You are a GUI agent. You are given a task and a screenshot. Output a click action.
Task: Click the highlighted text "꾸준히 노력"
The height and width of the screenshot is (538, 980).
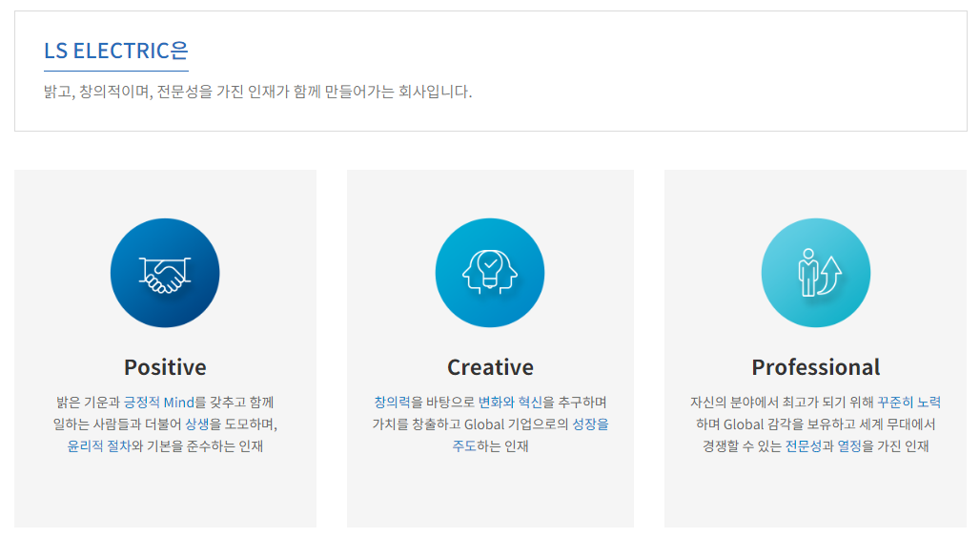[x=909, y=403]
